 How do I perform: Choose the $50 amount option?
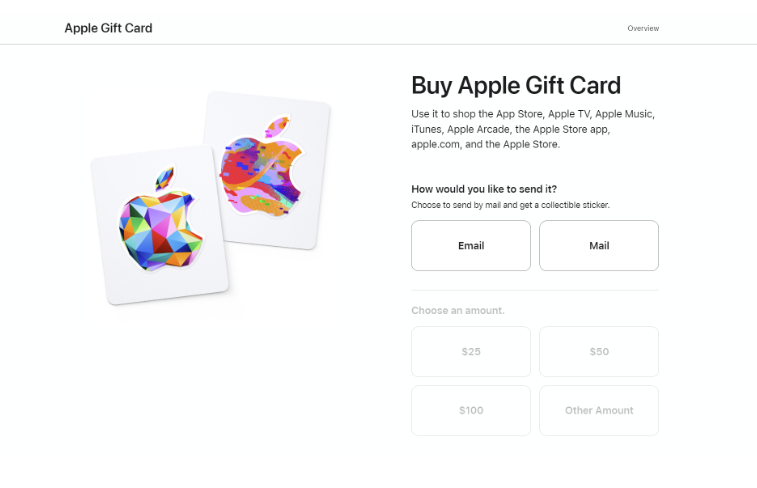(599, 352)
